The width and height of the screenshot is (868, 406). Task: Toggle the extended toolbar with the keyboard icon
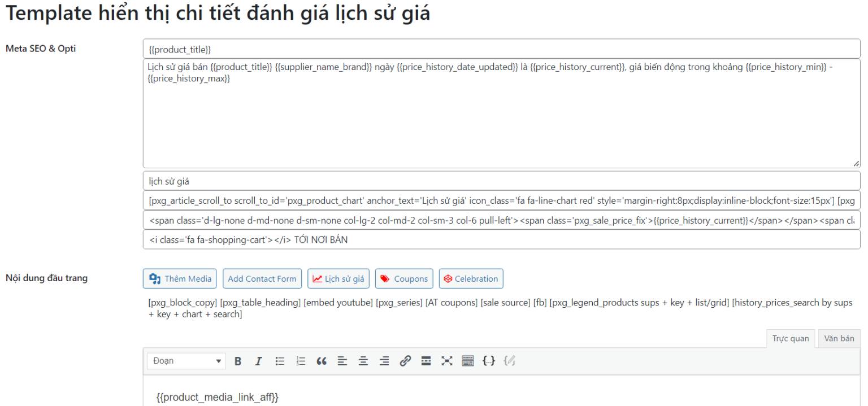tap(467, 361)
